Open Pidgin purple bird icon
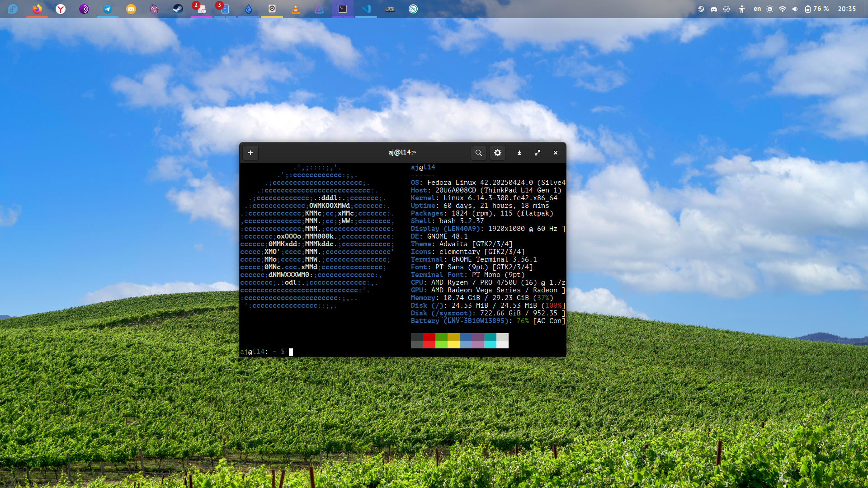 155,9
